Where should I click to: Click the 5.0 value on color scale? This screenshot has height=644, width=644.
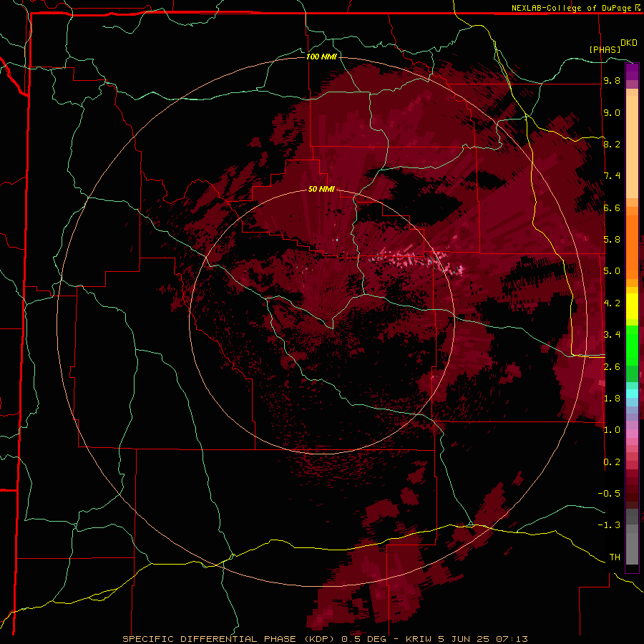[x=612, y=271]
